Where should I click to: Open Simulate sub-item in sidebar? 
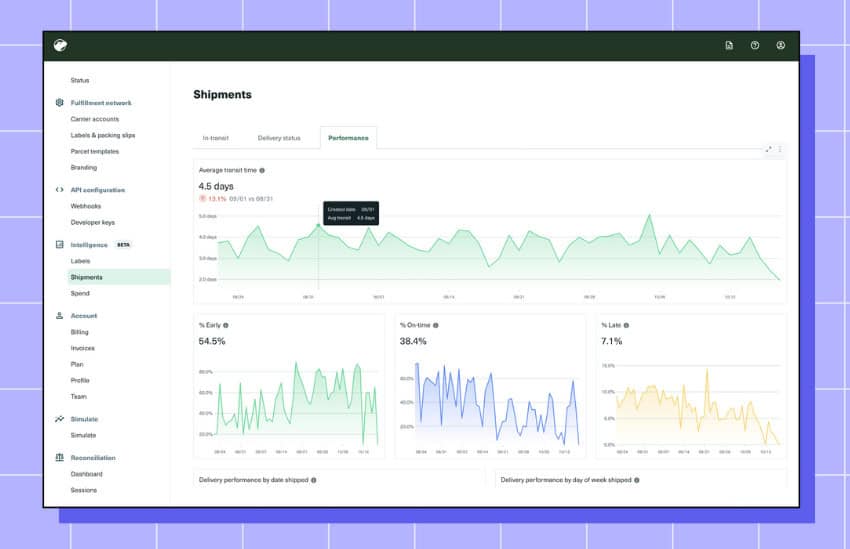(x=83, y=435)
